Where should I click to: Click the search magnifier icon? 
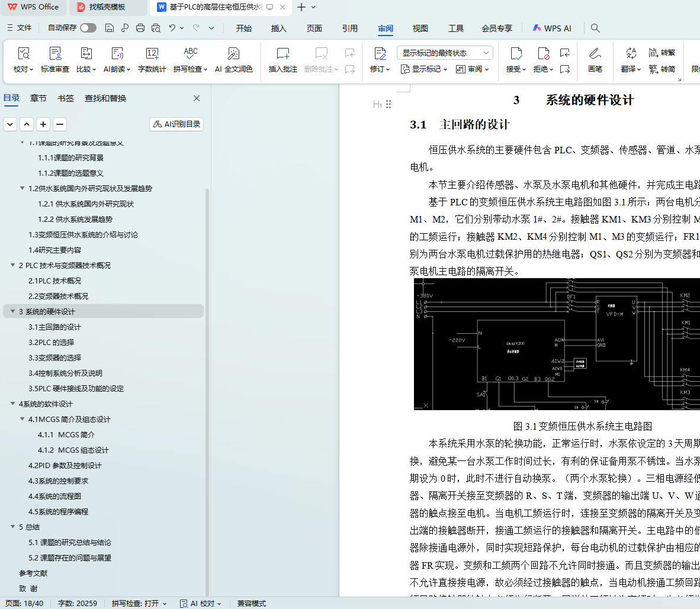[595, 28]
